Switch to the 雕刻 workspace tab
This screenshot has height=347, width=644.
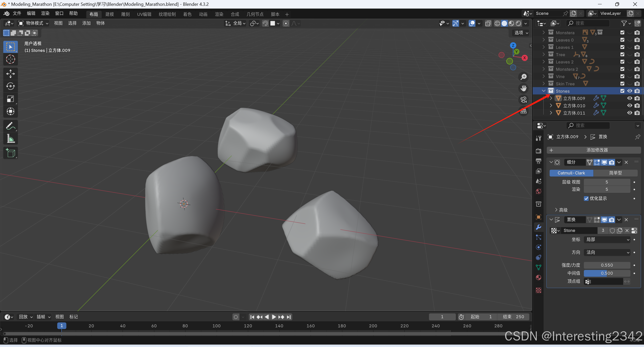pos(125,14)
